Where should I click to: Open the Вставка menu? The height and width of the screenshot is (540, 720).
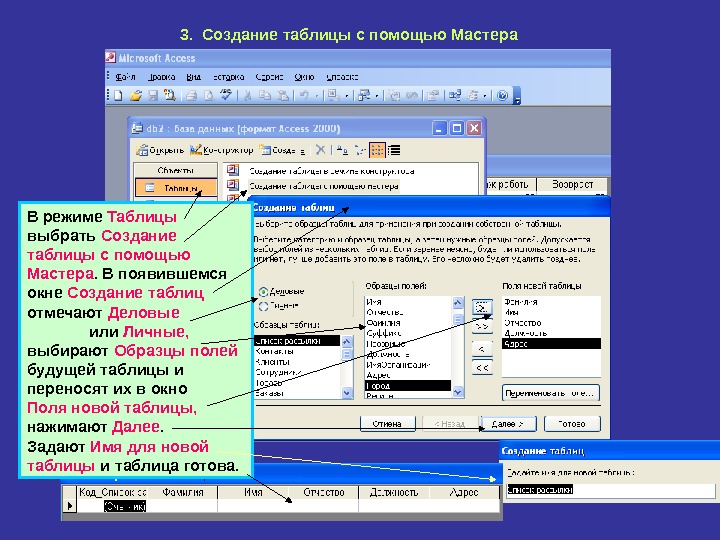228,77
